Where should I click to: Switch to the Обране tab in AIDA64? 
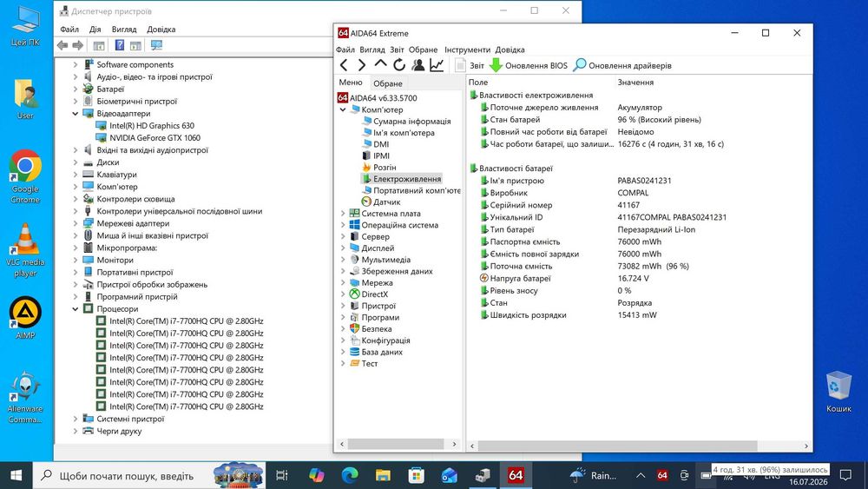click(x=387, y=83)
